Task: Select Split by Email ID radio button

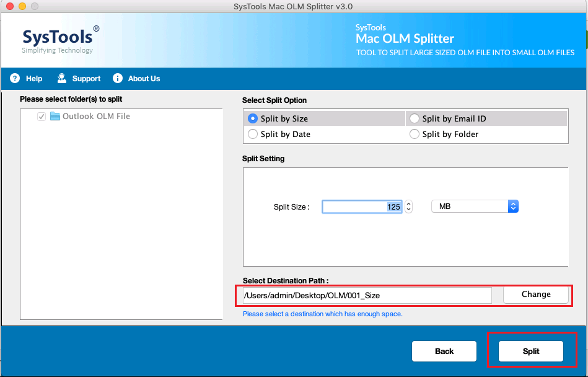Action: 415,118
